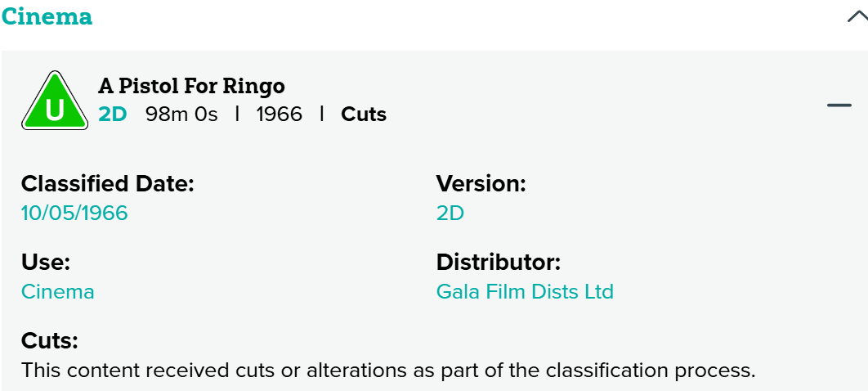
Task: Click the Distributor label
Action: (499, 263)
